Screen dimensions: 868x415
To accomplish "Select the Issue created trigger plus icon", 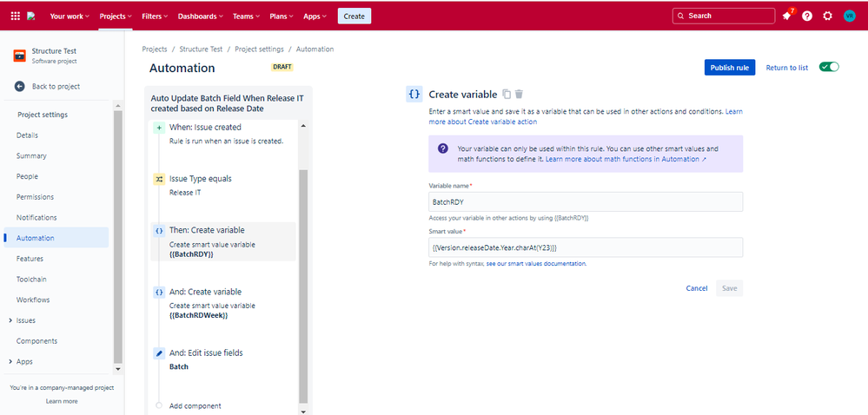I will [159, 128].
